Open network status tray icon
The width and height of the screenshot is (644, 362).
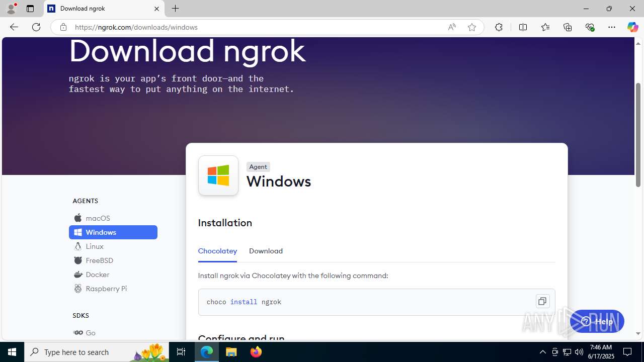point(567,352)
